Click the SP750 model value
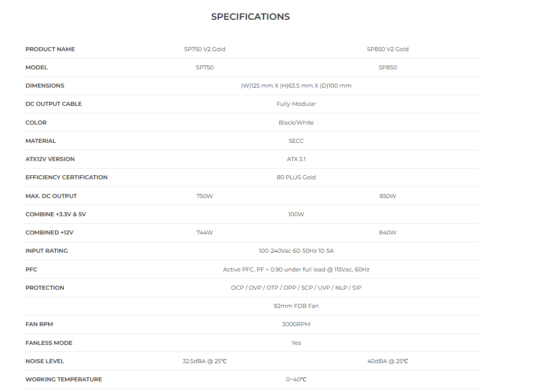 coord(205,67)
